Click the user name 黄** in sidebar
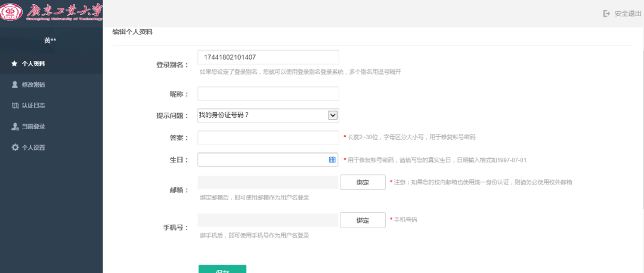This screenshot has width=644, height=273. coord(51,41)
